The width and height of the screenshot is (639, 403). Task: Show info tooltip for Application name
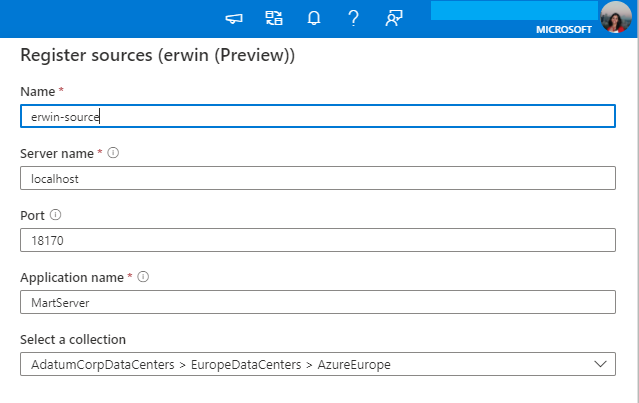(x=143, y=277)
